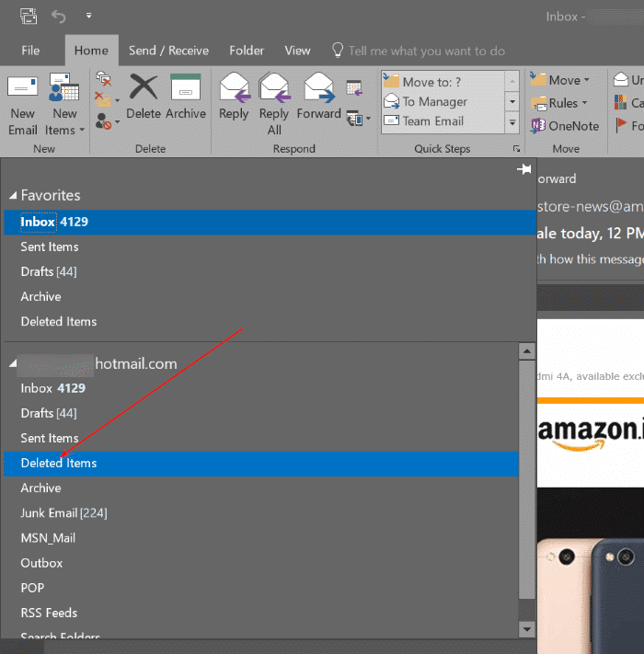
Task: Open the Customize Quick Access Toolbar dropdown
Action: click(x=89, y=16)
